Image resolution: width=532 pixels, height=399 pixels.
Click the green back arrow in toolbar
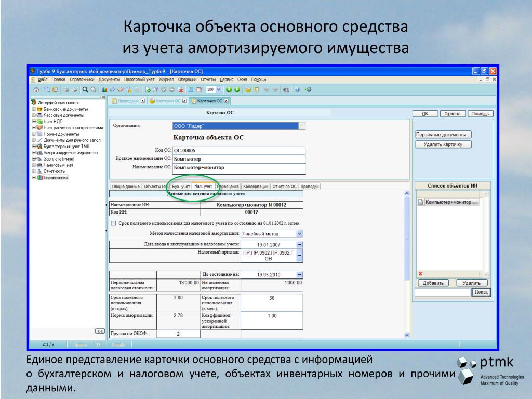tap(229, 90)
